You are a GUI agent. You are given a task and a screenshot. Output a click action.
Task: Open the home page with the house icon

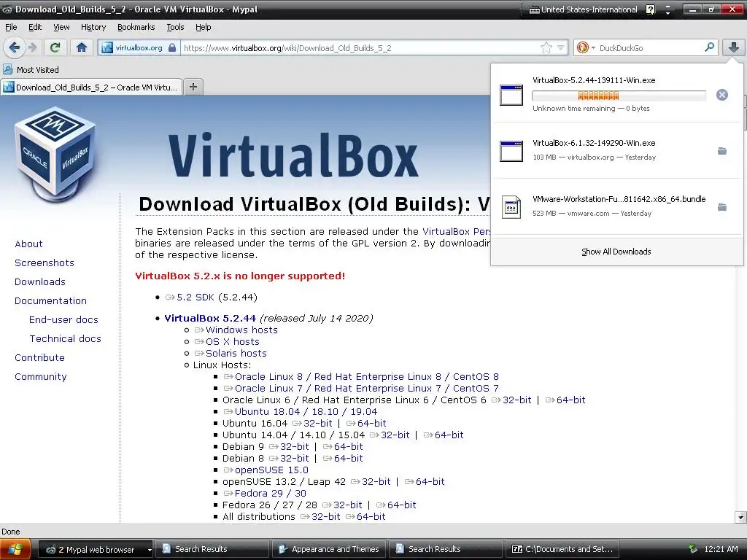(82, 47)
